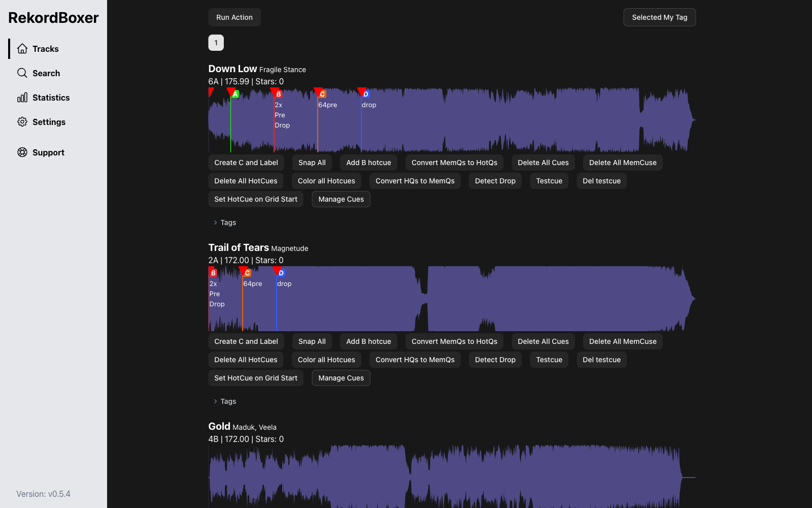The height and width of the screenshot is (508, 812).
Task: Click the Down Low waveform
Action: 452,120
